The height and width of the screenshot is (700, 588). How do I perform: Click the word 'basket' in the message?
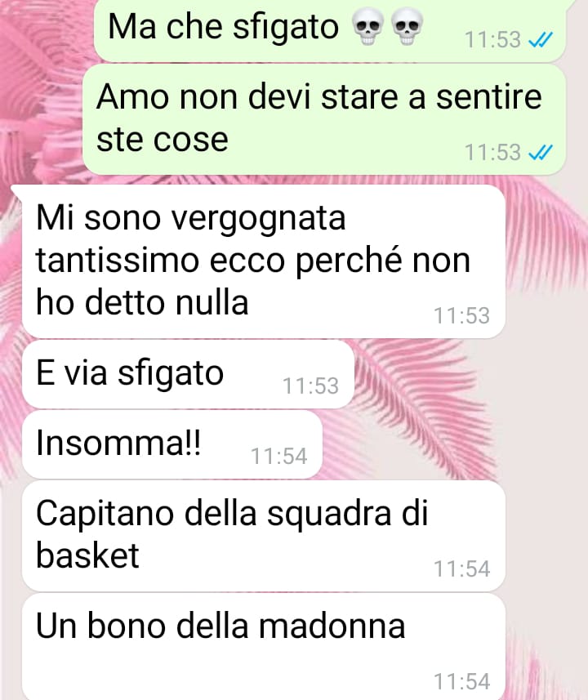[x=87, y=555]
